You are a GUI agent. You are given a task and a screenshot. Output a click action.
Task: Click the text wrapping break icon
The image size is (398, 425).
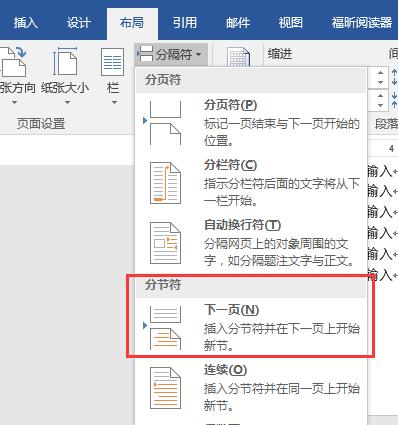click(165, 243)
